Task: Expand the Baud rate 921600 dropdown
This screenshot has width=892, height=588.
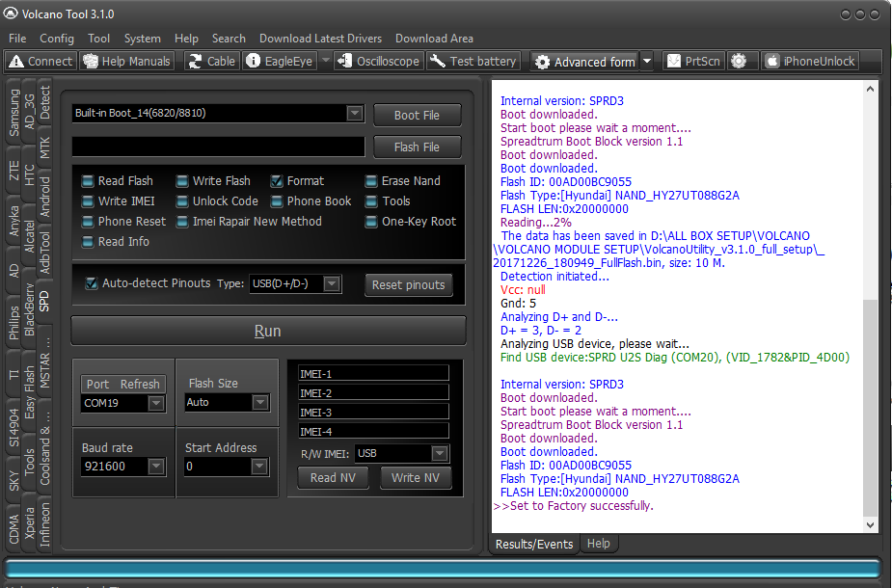Action: point(156,467)
